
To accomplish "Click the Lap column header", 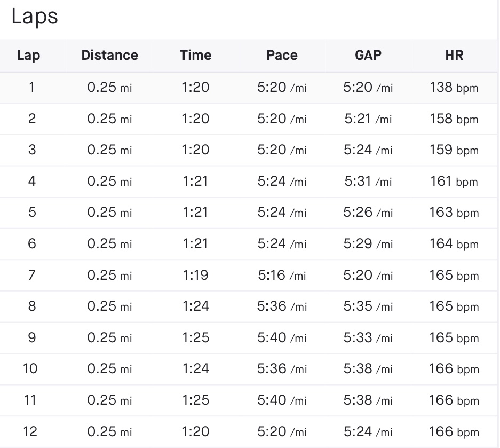I will point(28,55).
